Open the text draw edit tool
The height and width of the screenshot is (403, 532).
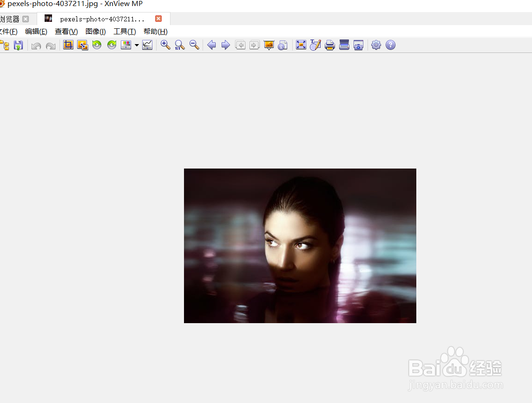315,45
